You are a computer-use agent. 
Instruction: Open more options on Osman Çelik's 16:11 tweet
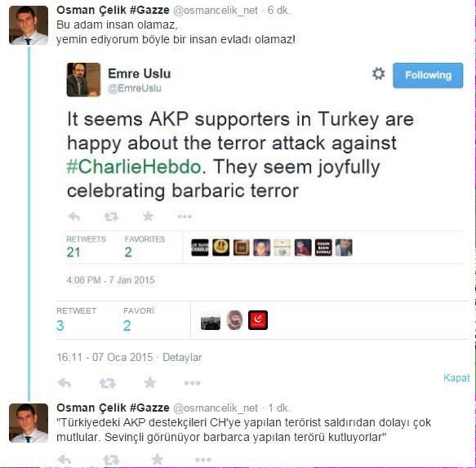point(192,383)
